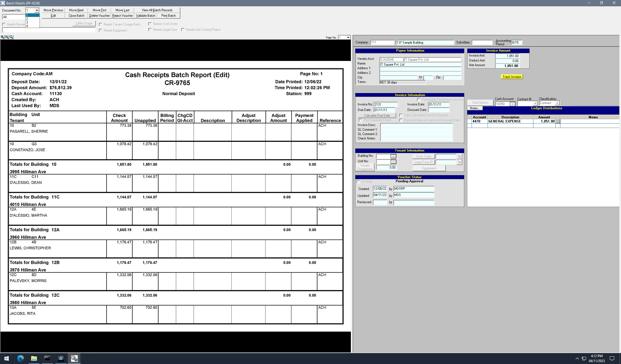
Task: Open Microsoft Edge from the taskbar
Action: (x=20, y=358)
